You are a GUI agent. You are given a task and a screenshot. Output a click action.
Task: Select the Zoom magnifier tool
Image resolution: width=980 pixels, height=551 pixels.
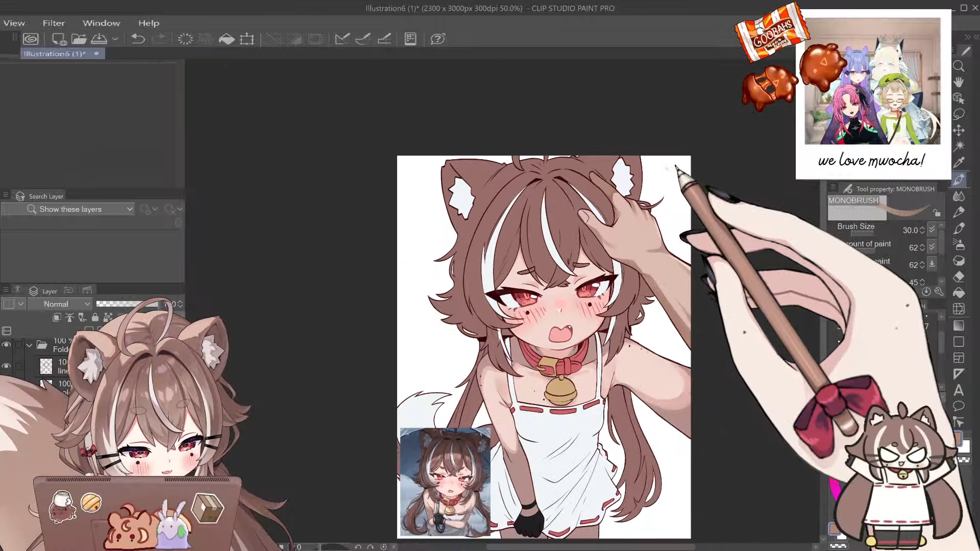pos(959,66)
